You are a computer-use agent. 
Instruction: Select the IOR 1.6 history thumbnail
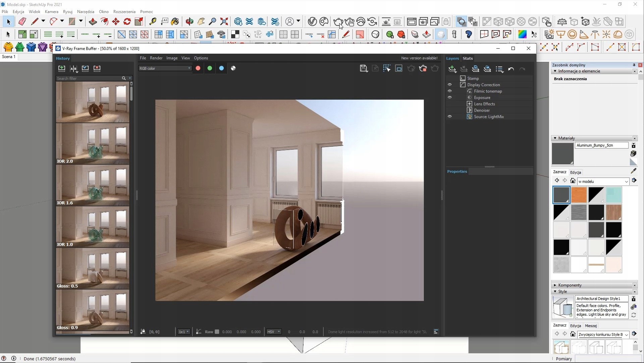click(x=92, y=185)
